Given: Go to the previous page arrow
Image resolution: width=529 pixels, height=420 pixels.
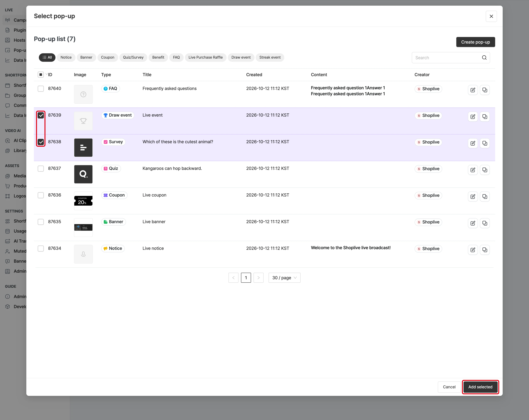Looking at the screenshot, I should 233,278.
